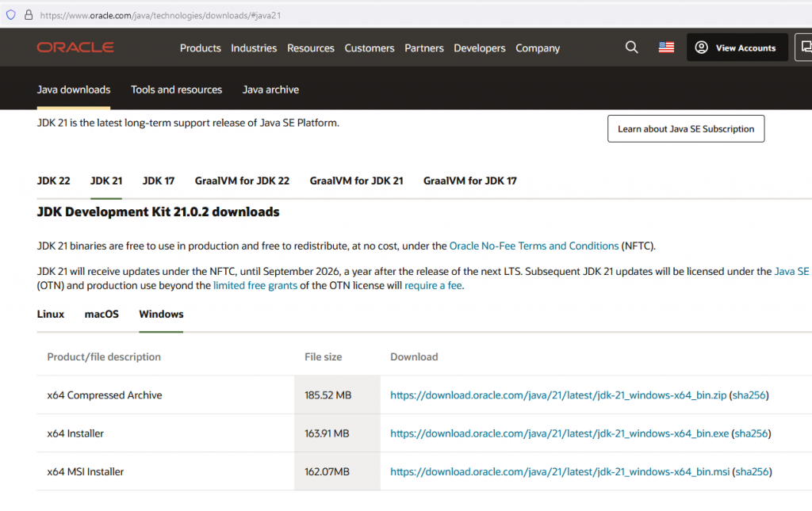Open the Industries navigation menu
The image size is (812, 511).
pos(254,48)
